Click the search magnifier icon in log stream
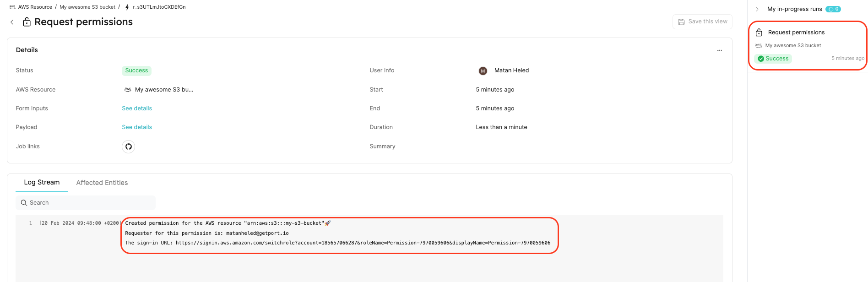The width and height of the screenshot is (868, 282). click(x=24, y=203)
